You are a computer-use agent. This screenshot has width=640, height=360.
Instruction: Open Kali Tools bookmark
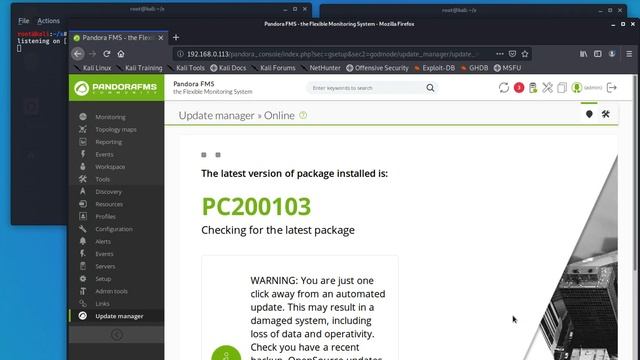pos(187,68)
